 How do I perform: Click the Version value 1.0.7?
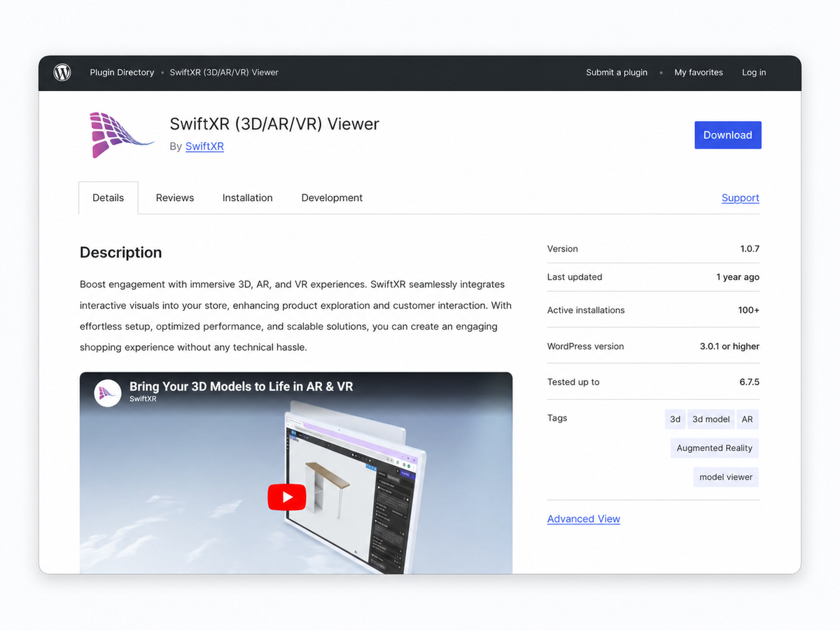click(x=750, y=248)
